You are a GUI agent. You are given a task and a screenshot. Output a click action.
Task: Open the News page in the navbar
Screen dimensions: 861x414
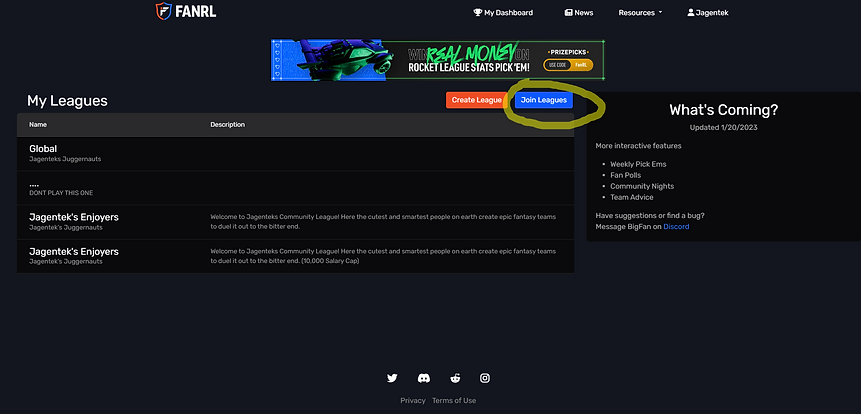[579, 13]
